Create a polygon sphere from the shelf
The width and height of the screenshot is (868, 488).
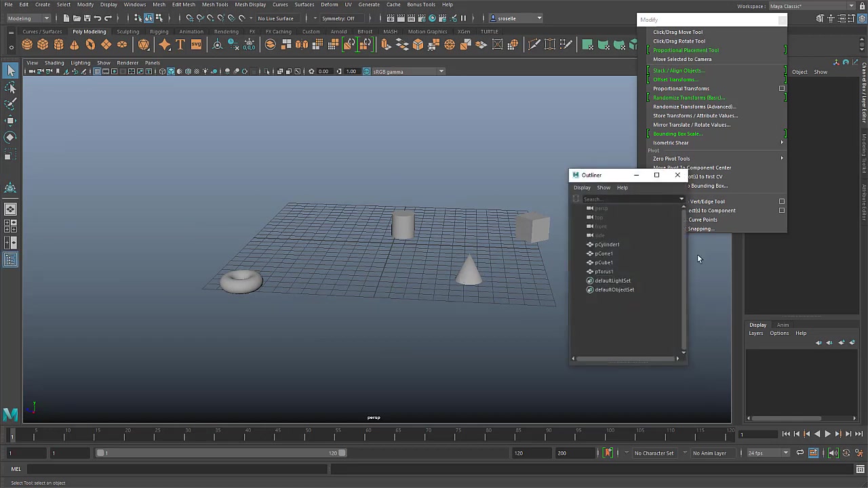[x=26, y=45]
